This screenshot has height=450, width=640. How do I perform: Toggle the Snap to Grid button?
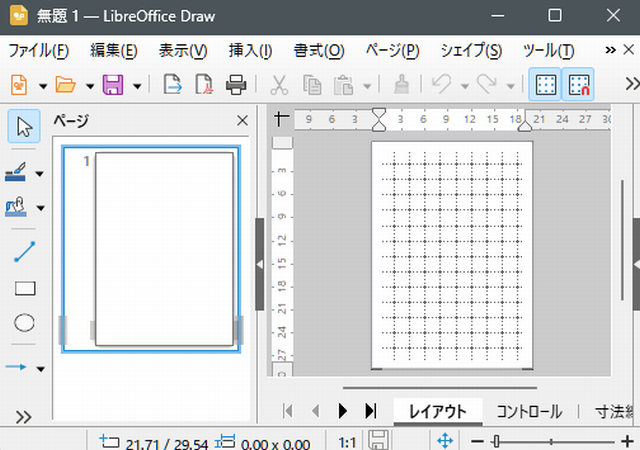pyautogui.click(x=578, y=85)
